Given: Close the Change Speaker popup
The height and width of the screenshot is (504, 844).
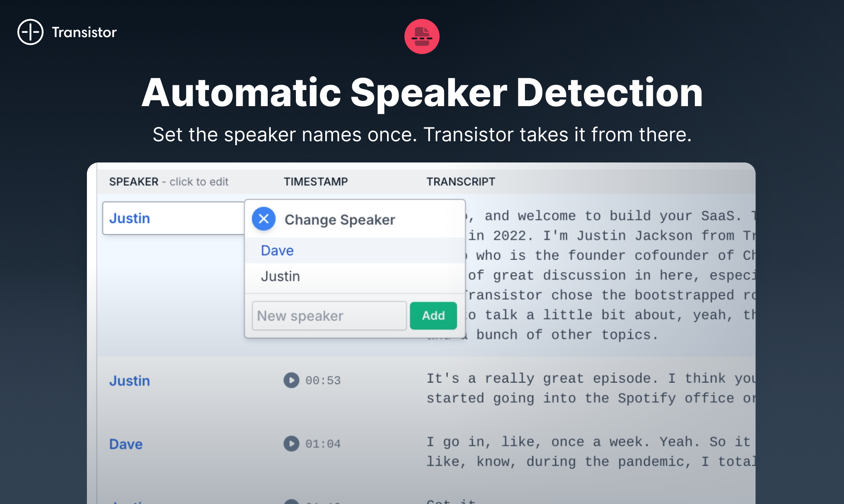Looking at the screenshot, I should (263, 219).
